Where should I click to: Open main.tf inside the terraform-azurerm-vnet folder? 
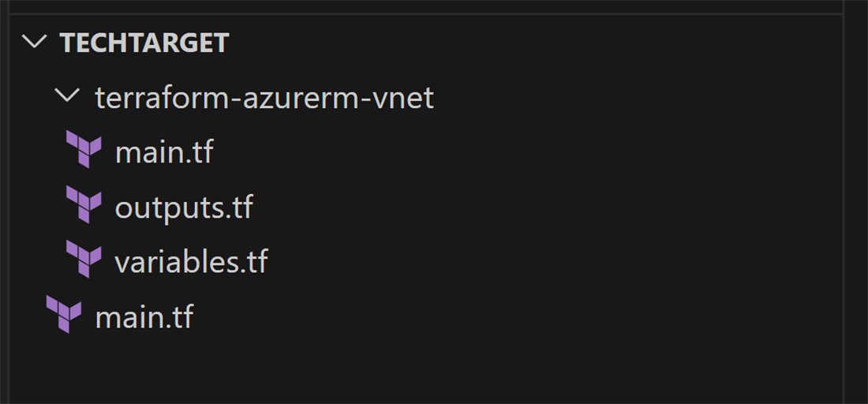(x=164, y=151)
